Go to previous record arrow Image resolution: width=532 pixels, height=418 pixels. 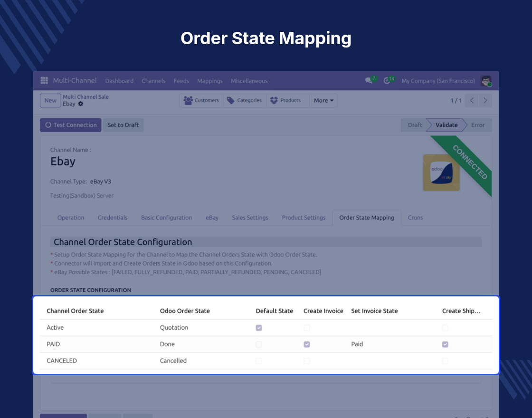pyautogui.click(x=472, y=100)
